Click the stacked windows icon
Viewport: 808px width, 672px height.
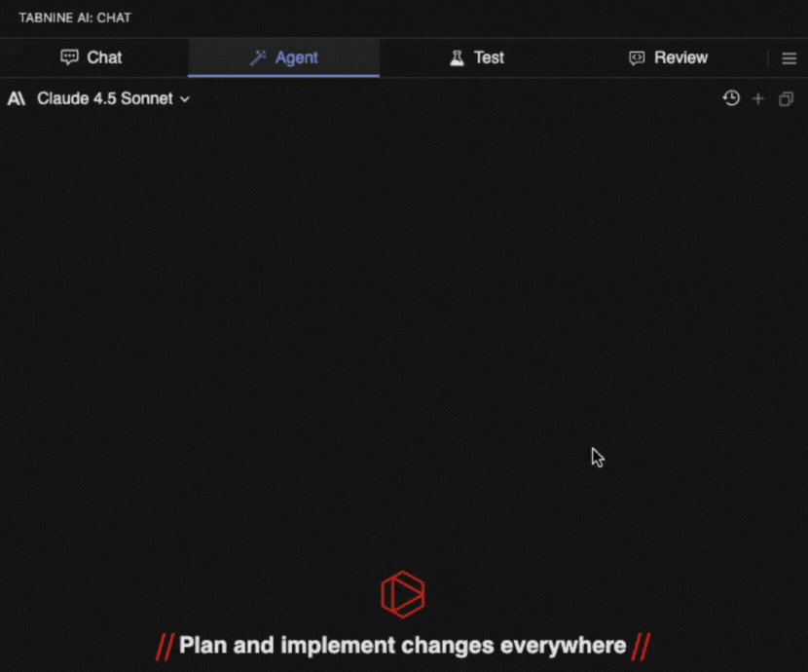click(x=786, y=99)
